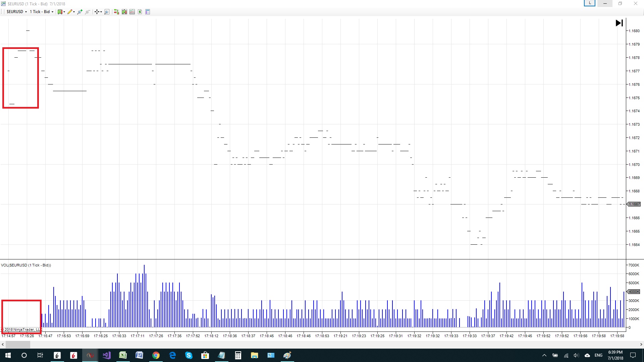644x362 pixels.
Task: Toggle the chart Properties panel icon
Action: (x=148, y=12)
